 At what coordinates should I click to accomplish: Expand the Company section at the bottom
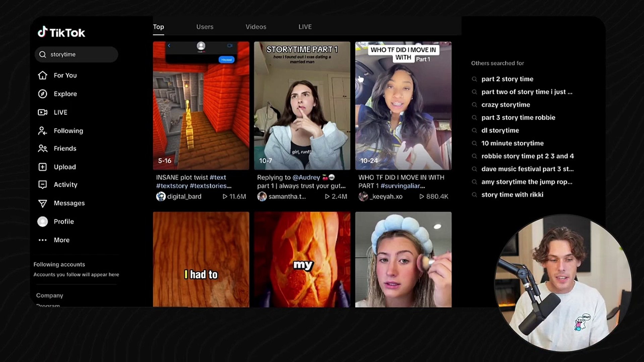pyautogui.click(x=50, y=295)
